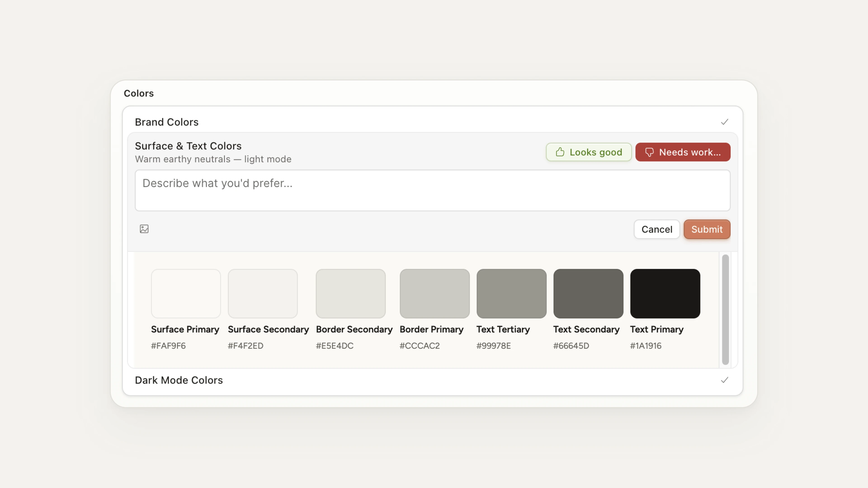Select the Border Primary color swatch
This screenshot has width=868, height=488.
[x=434, y=293]
